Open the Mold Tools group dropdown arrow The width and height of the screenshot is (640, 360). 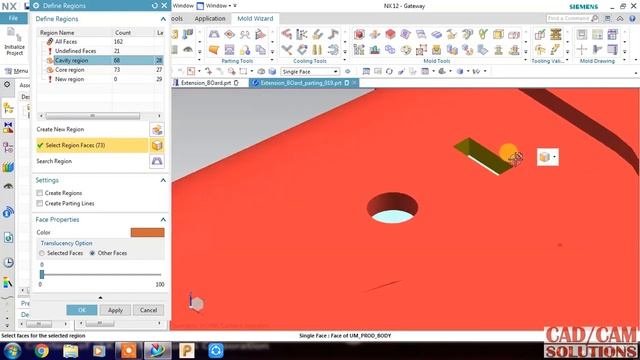[526, 60]
